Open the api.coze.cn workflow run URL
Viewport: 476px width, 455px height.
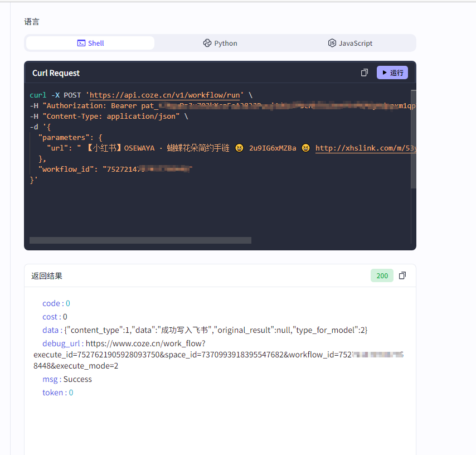(164, 95)
